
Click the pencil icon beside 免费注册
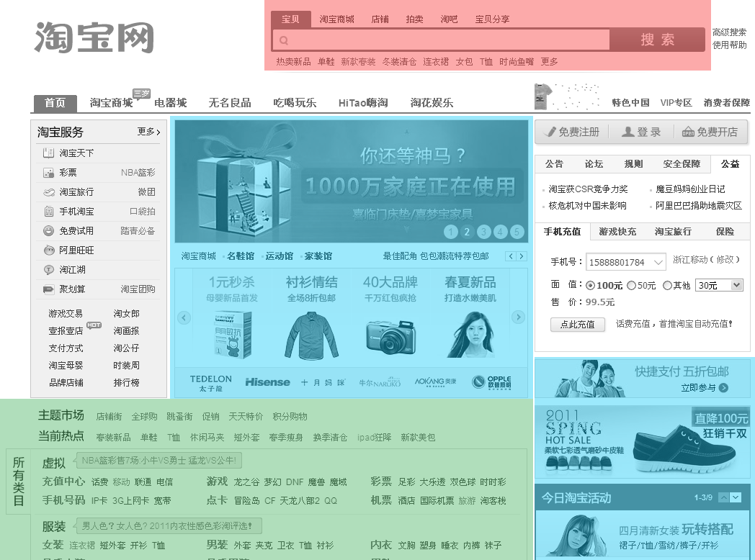tap(550, 132)
